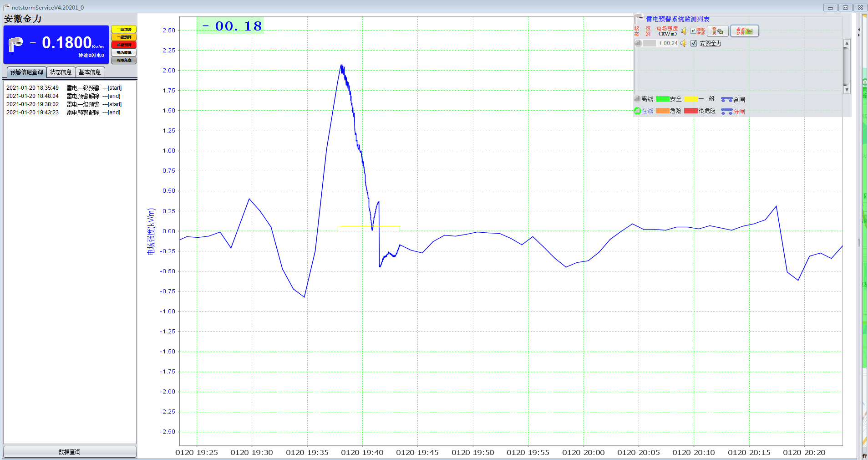Screen dimensions: 868x460
Task: Toggle the 加密全部 checkbox in header
Action: pos(693,31)
